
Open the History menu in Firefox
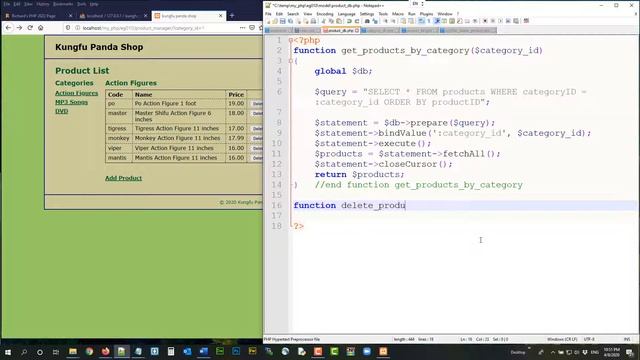[42, 4]
